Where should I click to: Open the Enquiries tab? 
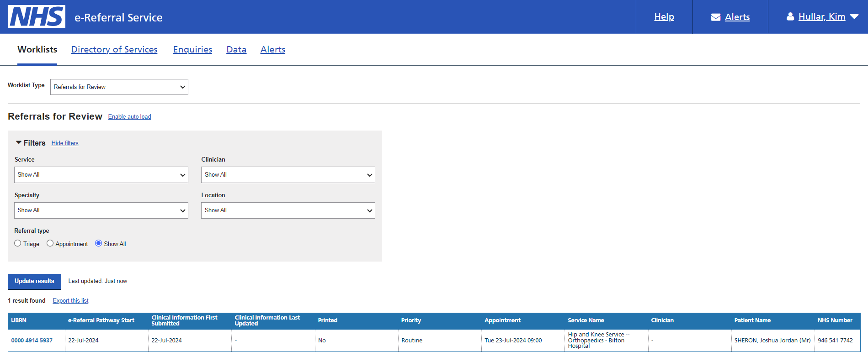pyautogui.click(x=192, y=49)
